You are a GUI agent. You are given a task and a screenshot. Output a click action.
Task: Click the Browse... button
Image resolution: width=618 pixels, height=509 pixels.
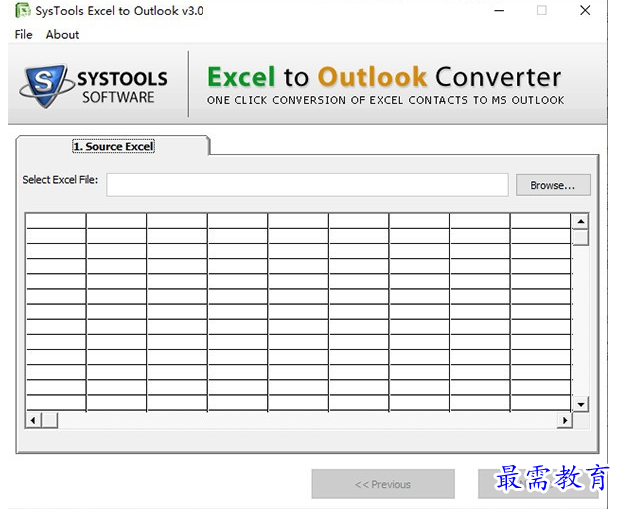pos(553,185)
